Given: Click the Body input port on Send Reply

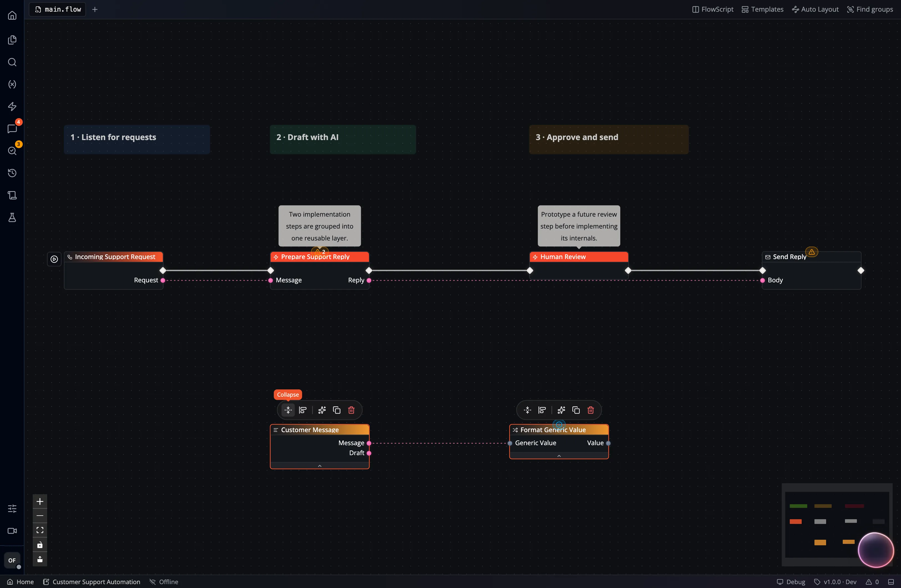Looking at the screenshot, I should pos(763,281).
